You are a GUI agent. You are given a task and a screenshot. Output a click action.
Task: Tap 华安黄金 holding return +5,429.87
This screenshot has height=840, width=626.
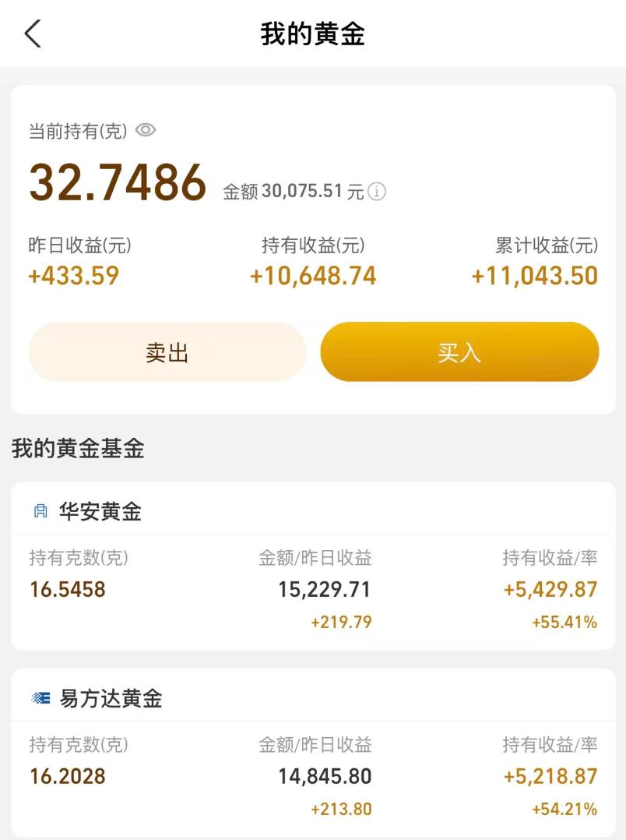point(550,589)
